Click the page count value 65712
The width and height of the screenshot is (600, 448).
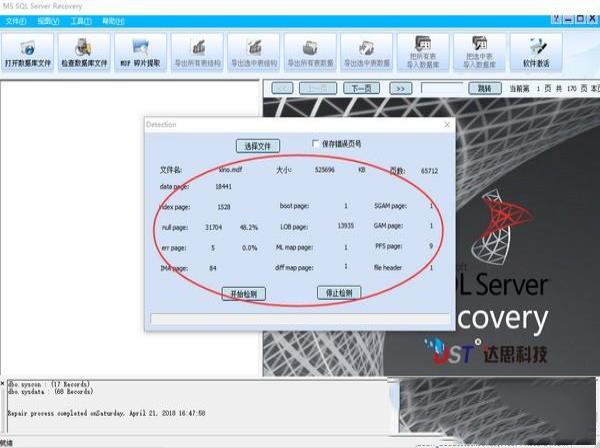click(x=429, y=171)
